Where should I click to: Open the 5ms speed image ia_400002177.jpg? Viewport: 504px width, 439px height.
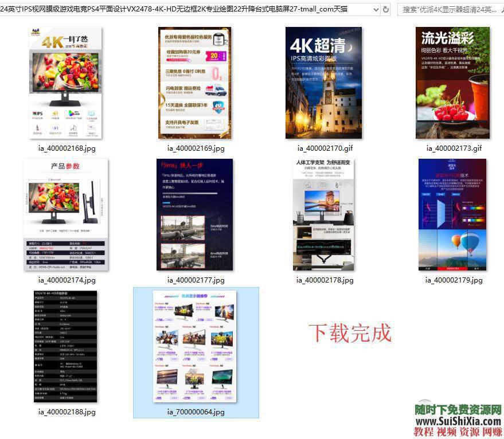[196, 214]
